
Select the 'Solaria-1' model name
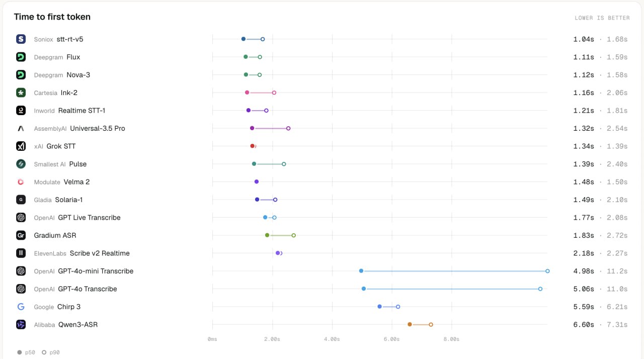pos(69,200)
